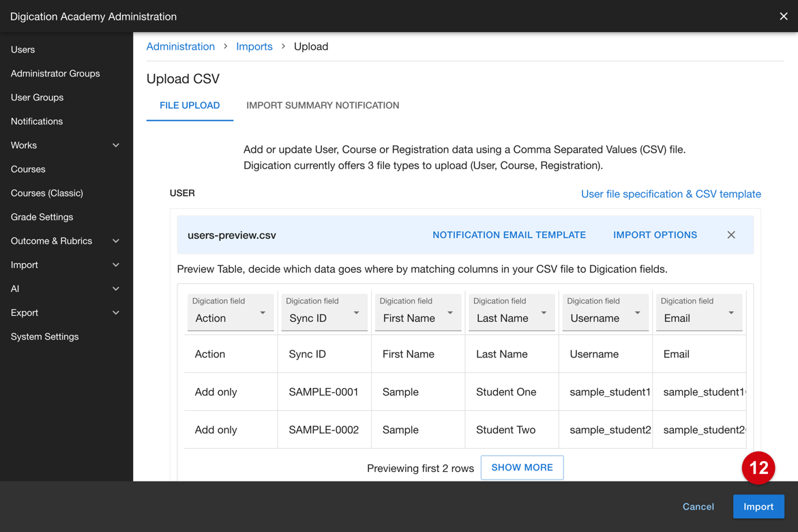Open Import Options

655,235
